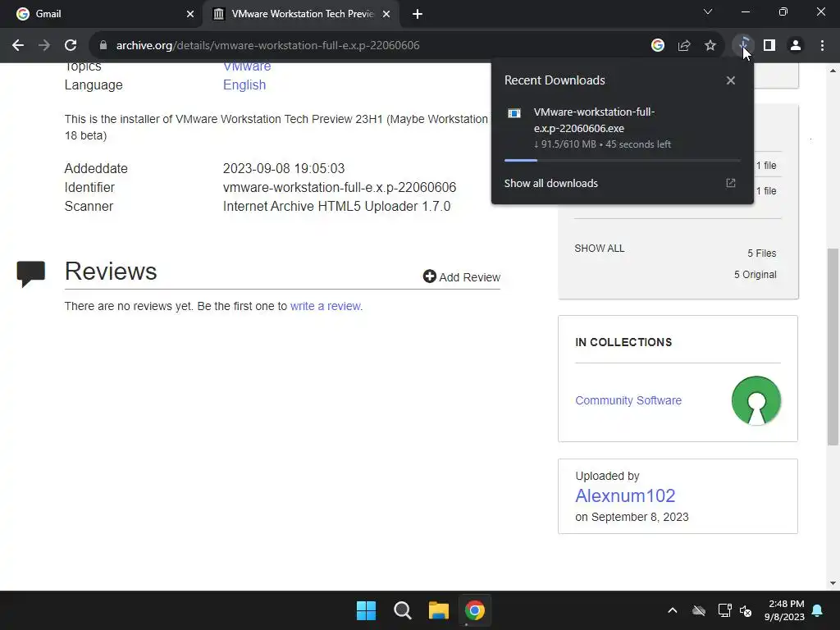Open uploader Alexnum102 profile
This screenshot has height=630, width=840.
click(x=625, y=496)
